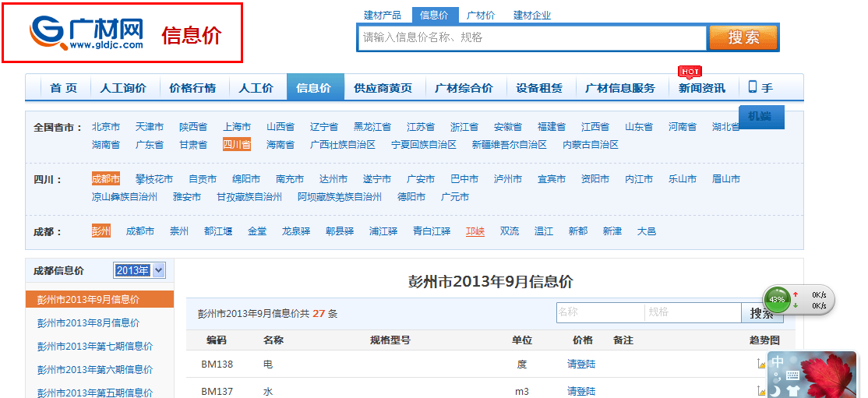Open 人工价 in the navigation bar
868x398 pixels.
pos(256,87)
